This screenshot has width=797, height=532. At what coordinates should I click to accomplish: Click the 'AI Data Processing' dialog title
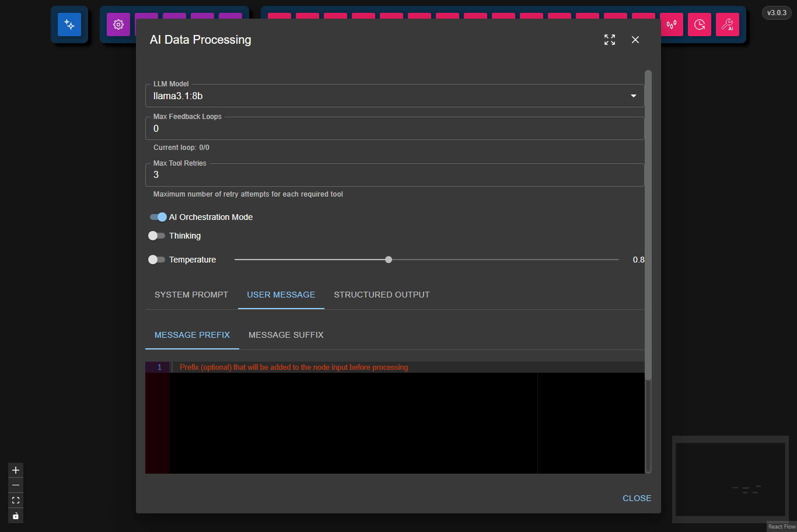coord(201,40)
